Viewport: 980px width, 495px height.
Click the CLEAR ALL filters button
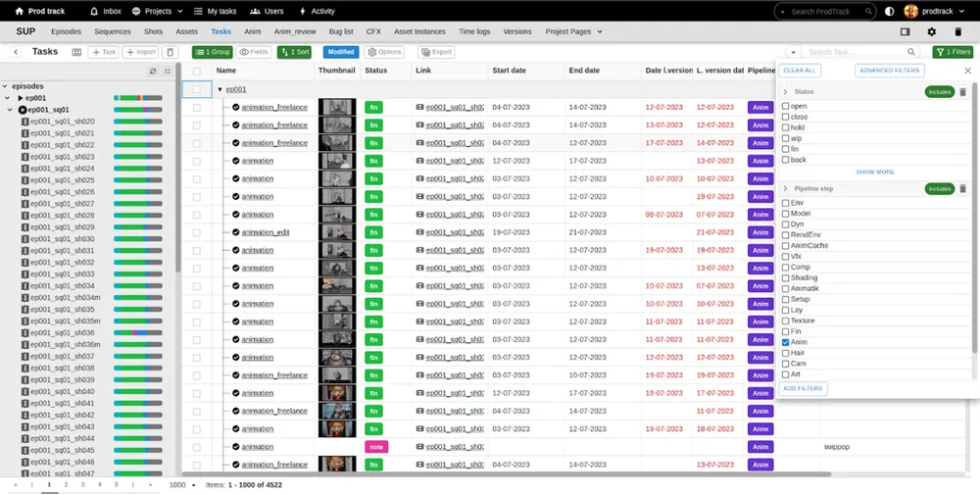coord(800,71)
